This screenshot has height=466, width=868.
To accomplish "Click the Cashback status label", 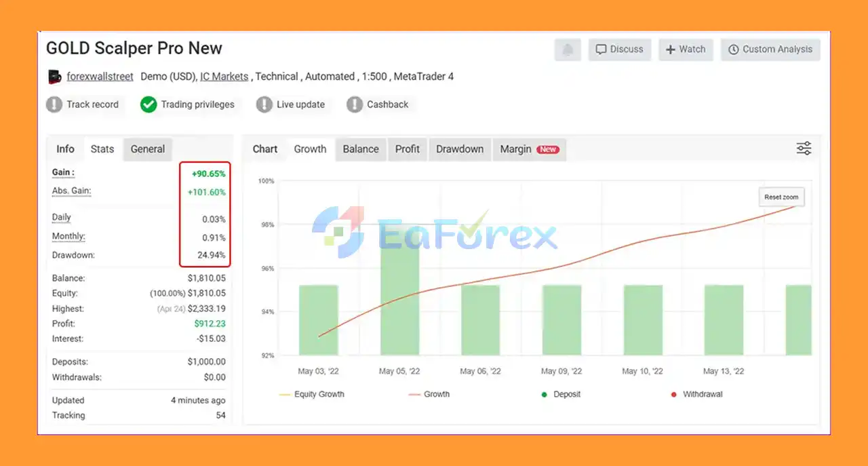I will click(x=388, y=104).
